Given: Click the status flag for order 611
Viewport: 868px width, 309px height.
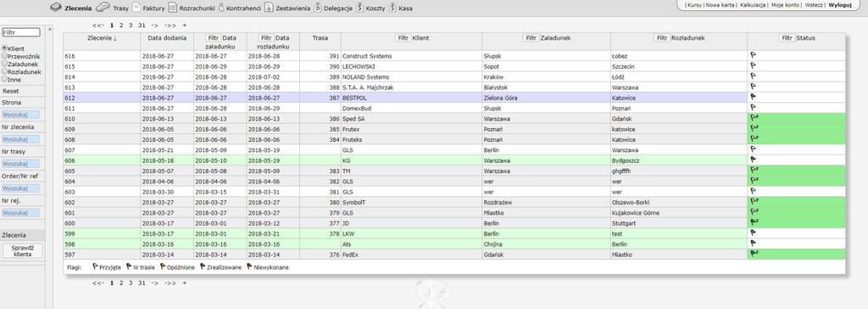Looking at the screenshot, I should tap(753, 108).
